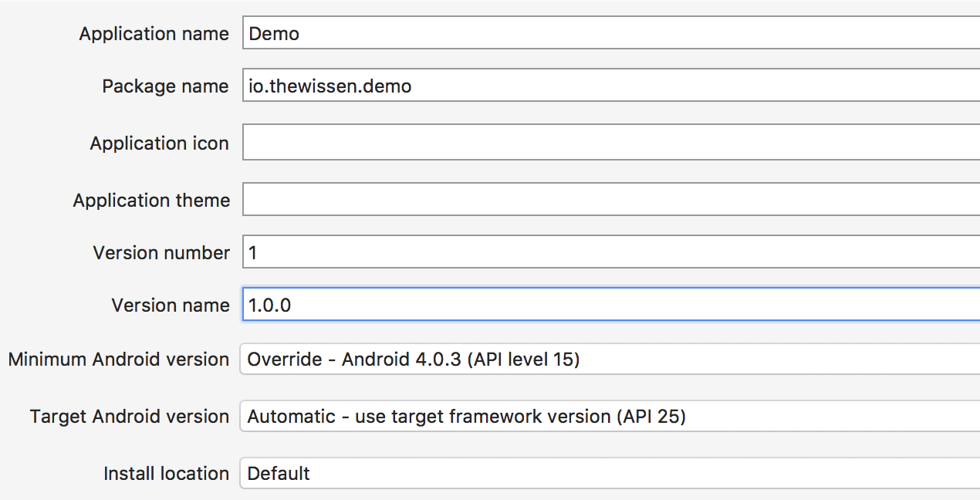
Task: Click the 'Target Android version' label
Action: 128,416
